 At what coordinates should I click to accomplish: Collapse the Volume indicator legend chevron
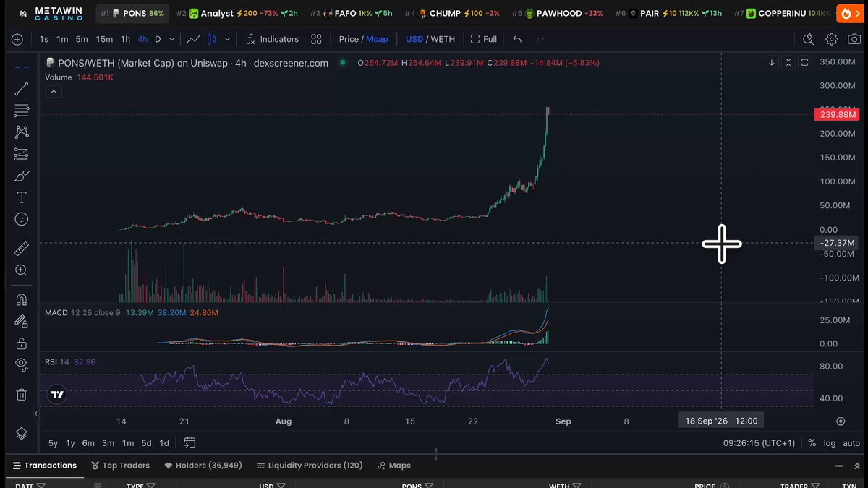54,91
